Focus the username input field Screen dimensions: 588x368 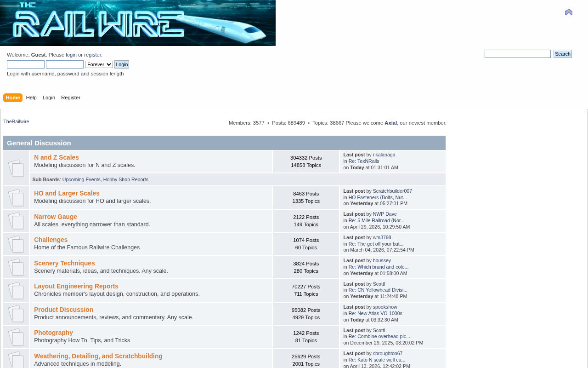pyautogui.click(x=26, y=64)
